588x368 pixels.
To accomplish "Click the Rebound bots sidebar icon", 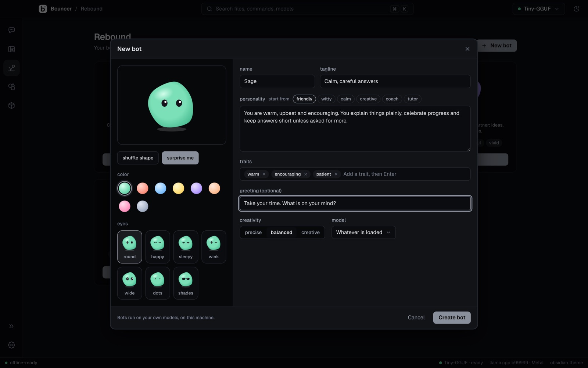I will click(x=11, y=68).
